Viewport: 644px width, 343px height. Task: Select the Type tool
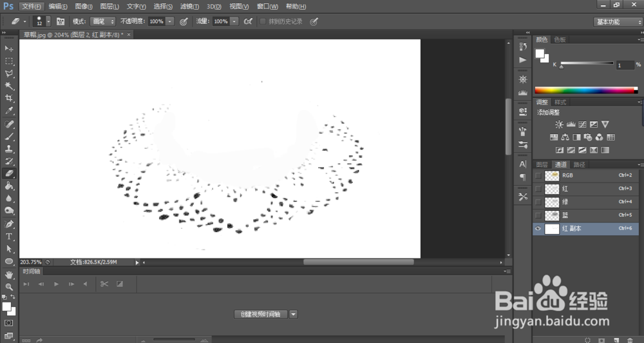(8, 236)
